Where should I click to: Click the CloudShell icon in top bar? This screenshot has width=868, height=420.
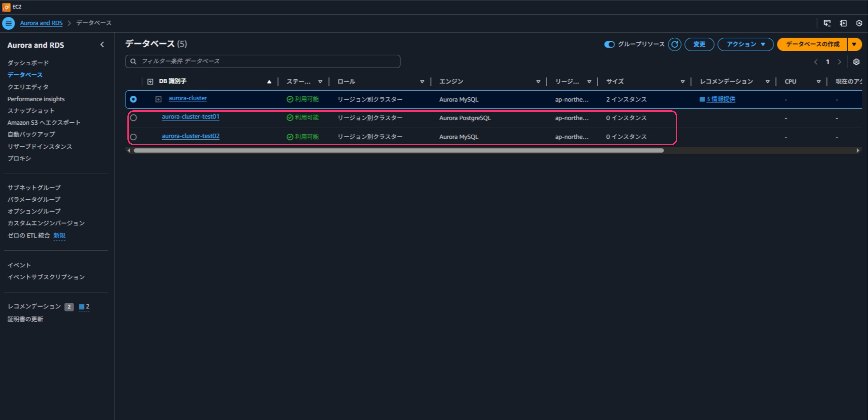[827, 23]
